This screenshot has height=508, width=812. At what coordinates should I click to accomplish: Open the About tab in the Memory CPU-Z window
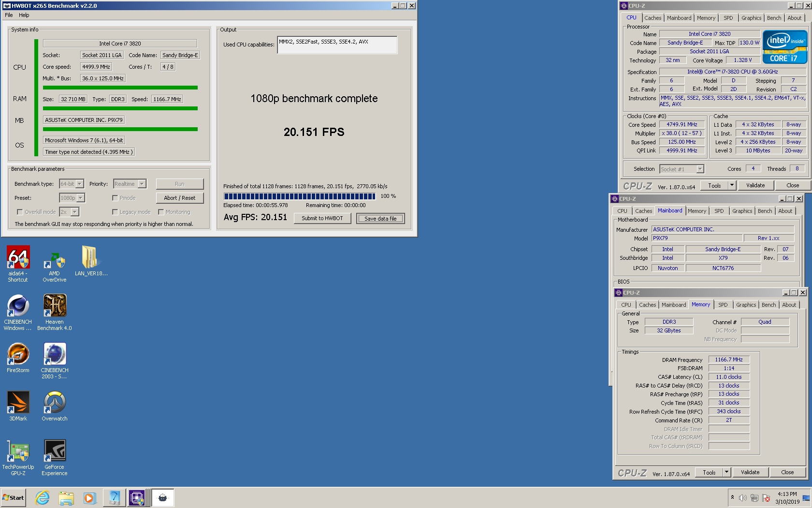tap(789, 305)
